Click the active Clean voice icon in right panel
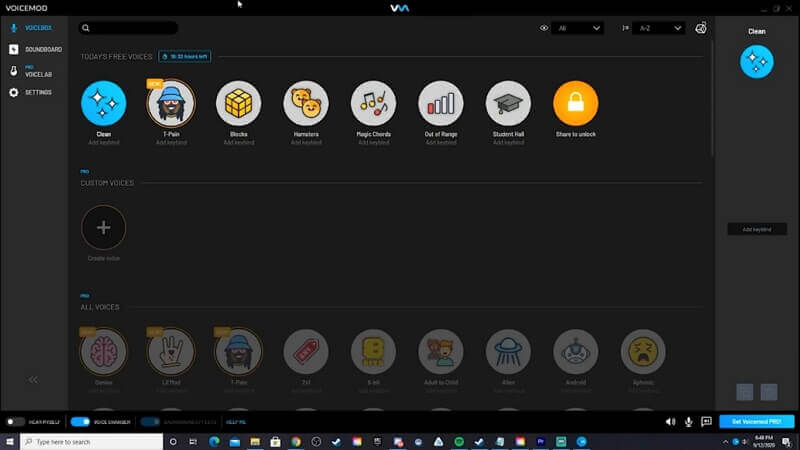 [x=757, y=62]
